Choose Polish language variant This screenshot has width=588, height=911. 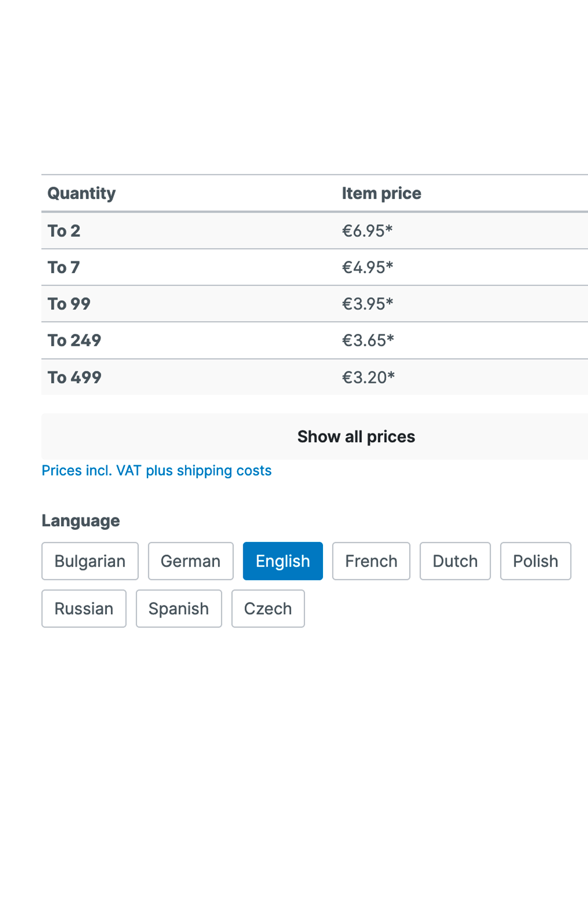pos(535,561)
